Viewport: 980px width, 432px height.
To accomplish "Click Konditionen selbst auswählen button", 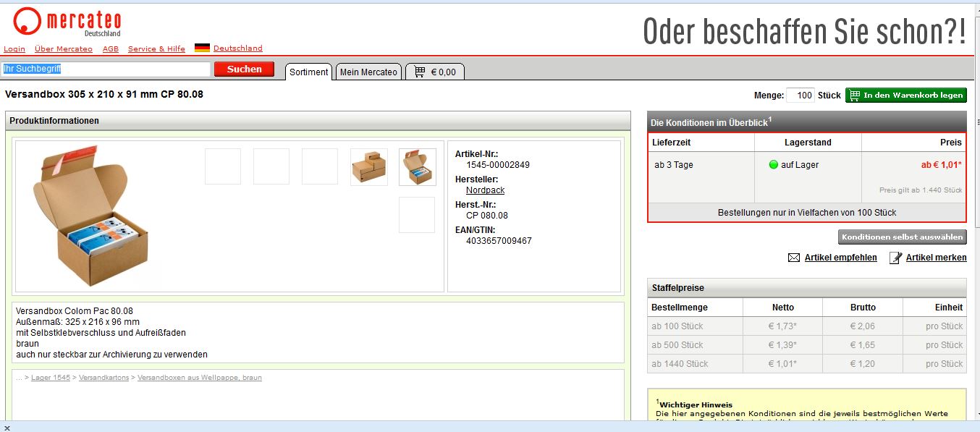I will pyautogui.click(x=903, y=237).
